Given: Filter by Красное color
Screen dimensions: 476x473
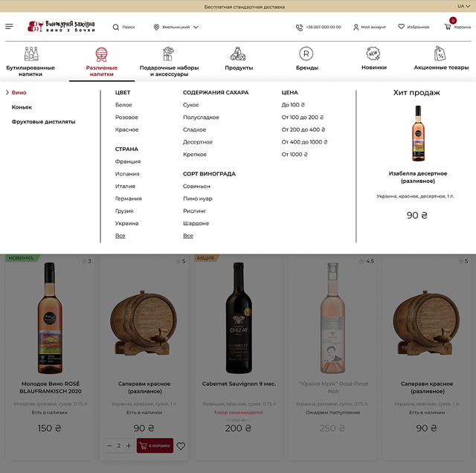Looking at the screenshot, I should (127, 129).
